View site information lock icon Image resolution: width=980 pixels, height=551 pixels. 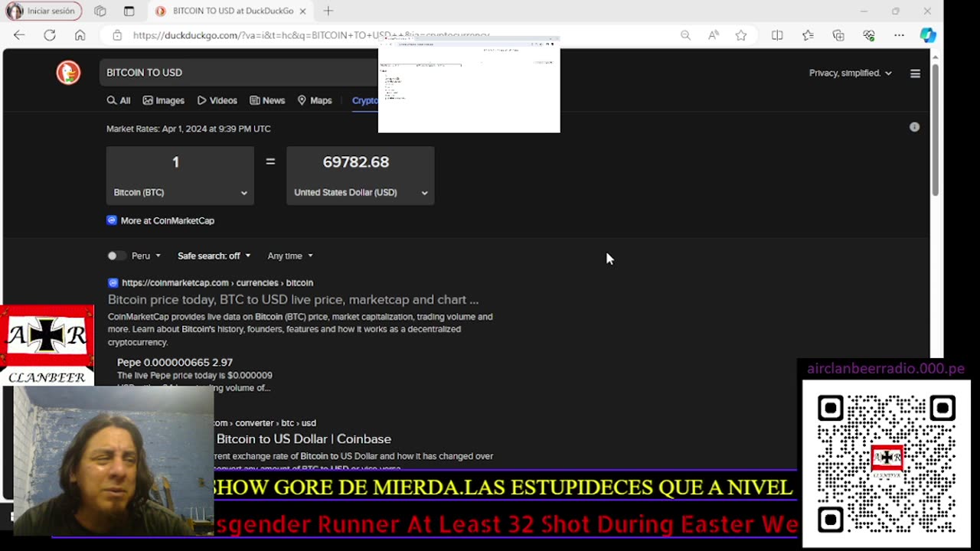[117, 35]
